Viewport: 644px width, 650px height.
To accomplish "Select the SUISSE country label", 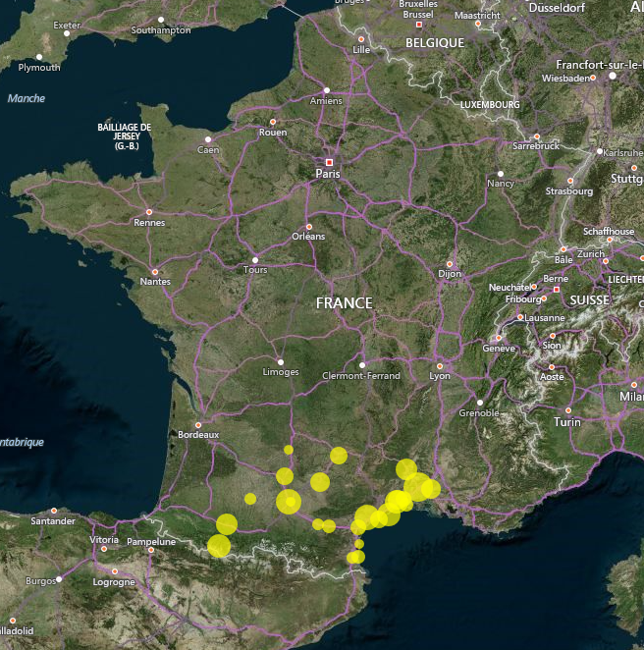I will [590, 300].
